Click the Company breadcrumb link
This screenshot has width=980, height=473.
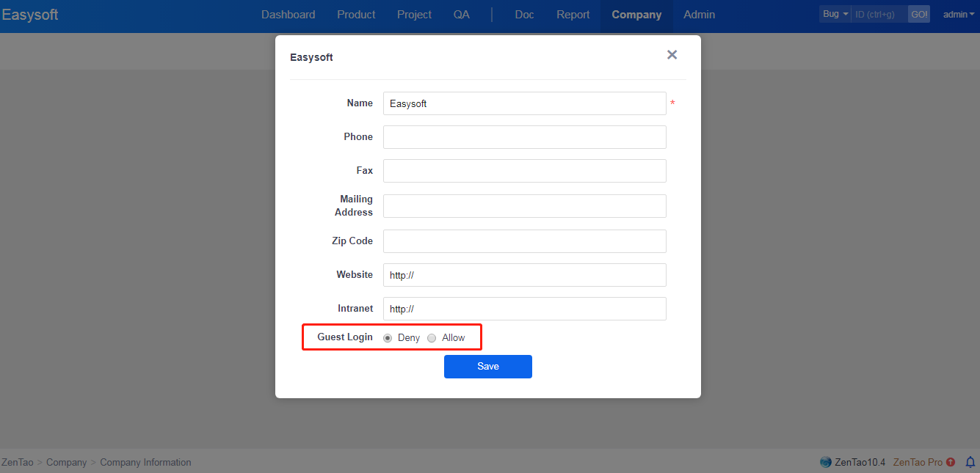click(x=67, y=462)
